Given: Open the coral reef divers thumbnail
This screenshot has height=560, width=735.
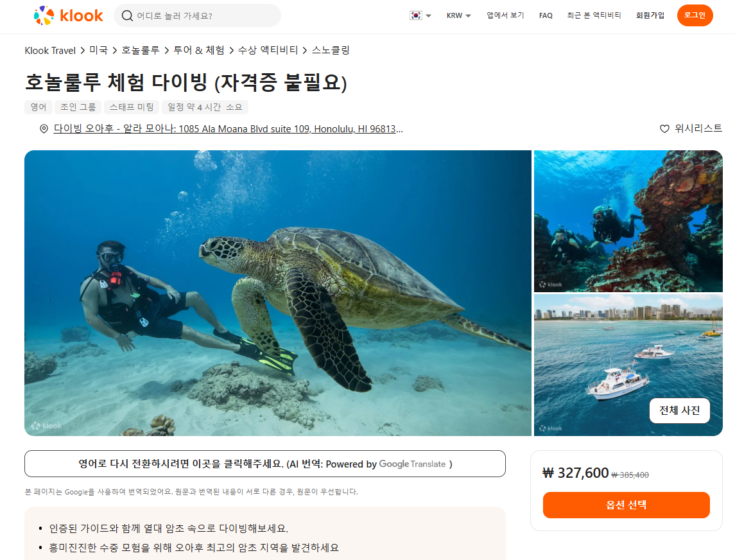Looking at the screenshot, I should [x=628, y=222].
